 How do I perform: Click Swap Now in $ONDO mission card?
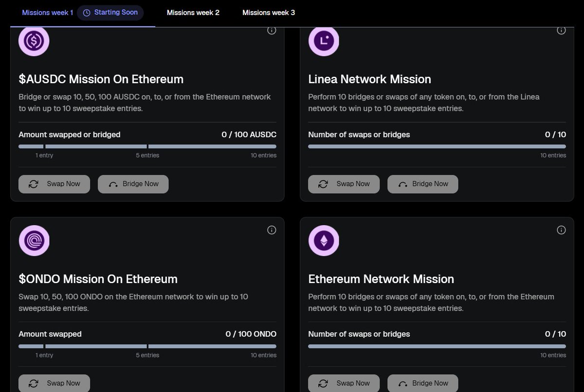coord(54,383)
